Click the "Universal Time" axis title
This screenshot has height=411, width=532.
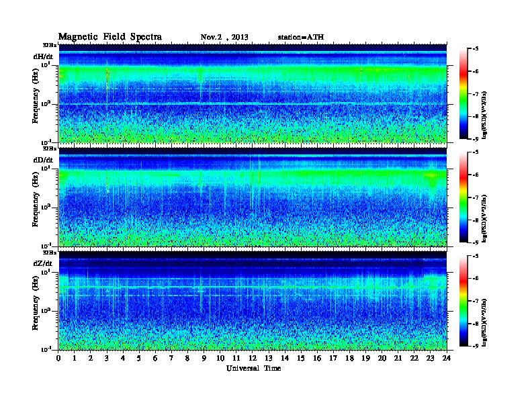point(253,368)
